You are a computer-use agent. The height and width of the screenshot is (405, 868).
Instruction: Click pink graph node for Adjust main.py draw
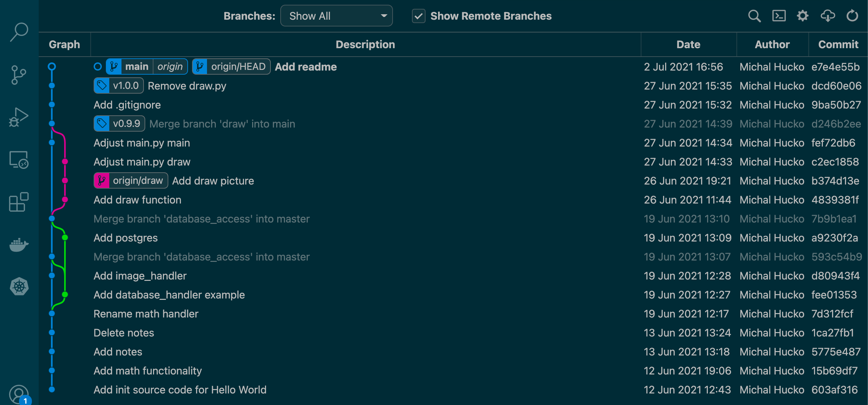(x=65, y=161)
